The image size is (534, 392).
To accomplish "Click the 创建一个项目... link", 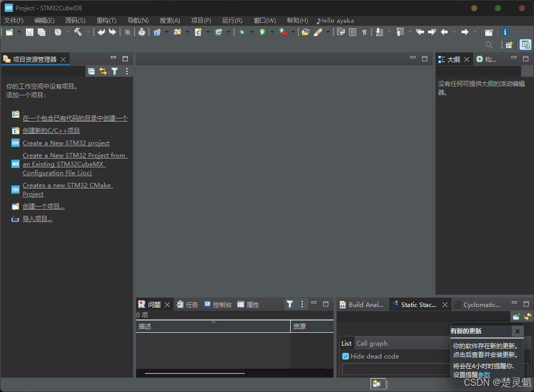I will [x=44, y=206].
